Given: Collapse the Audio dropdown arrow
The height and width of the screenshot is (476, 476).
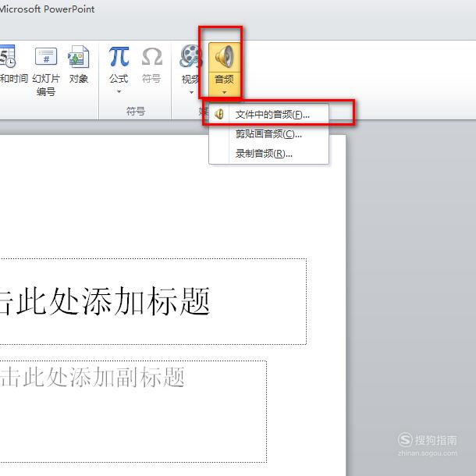Looking at the screenshot, I should [x=224, y=92].
